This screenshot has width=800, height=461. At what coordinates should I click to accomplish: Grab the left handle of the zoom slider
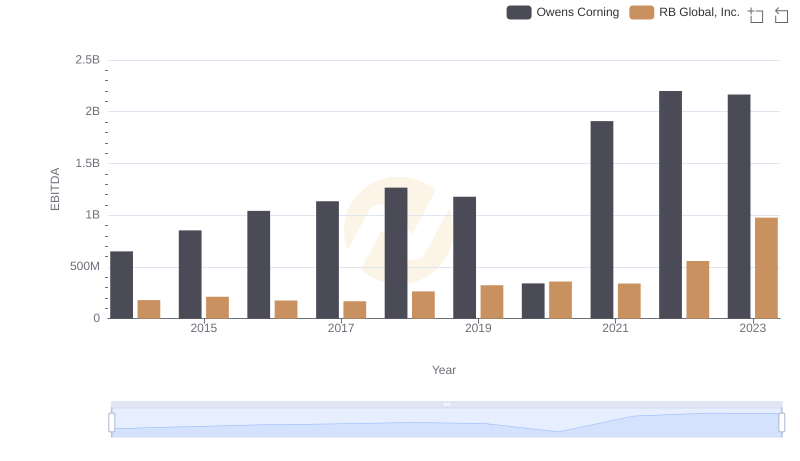point(112,422)
